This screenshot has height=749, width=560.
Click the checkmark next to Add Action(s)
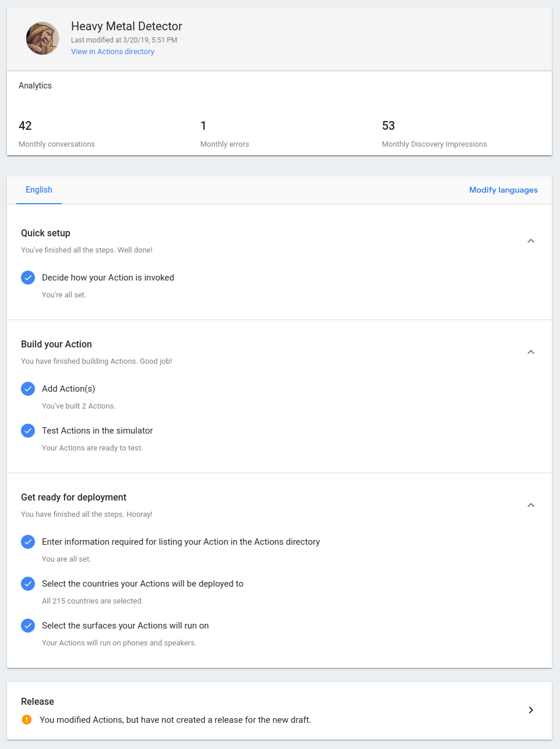coord(28,389)
